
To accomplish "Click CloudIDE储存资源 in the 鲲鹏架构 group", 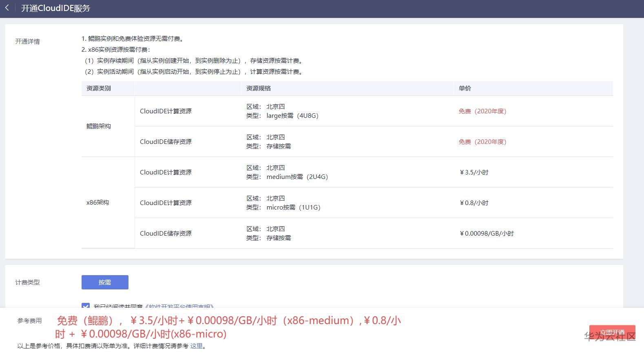I will [166, 141].
